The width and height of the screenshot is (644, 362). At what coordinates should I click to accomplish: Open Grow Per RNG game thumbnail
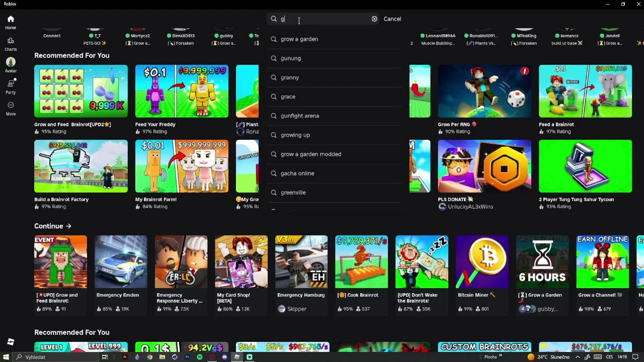tap(485, 91)
